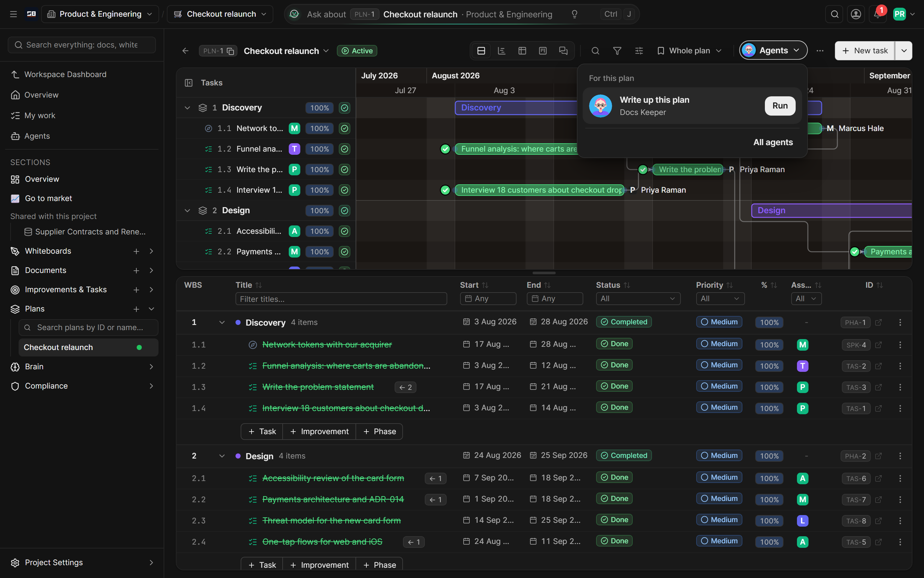Toggle completion check for 2.2 Payments
This screenshot has height=578, width=924.
point(344,252)
